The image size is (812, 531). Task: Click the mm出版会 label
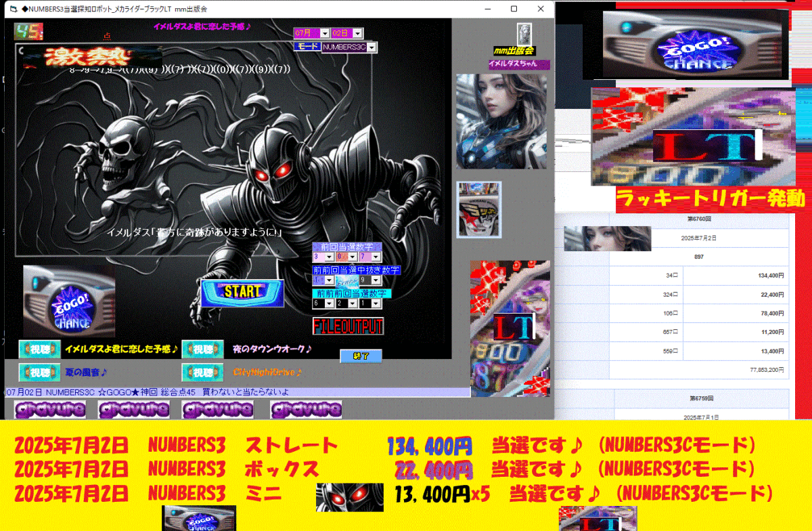click(x=514, y=51)
